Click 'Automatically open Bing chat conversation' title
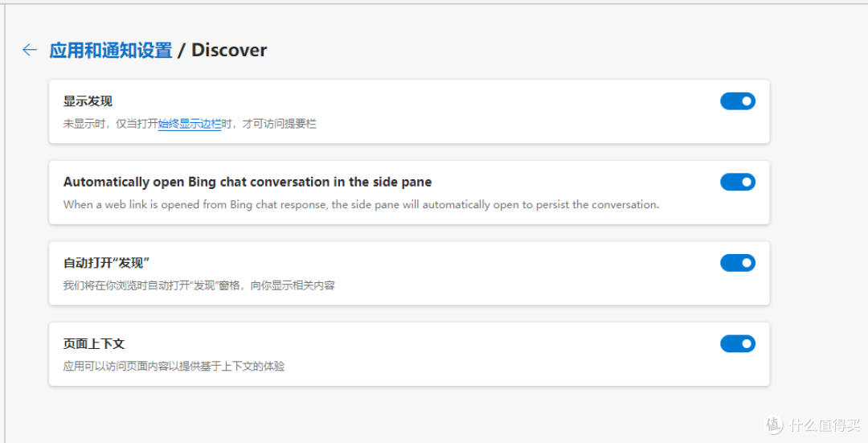The height and width of the screenshot is (443, 868). [248, 183]
